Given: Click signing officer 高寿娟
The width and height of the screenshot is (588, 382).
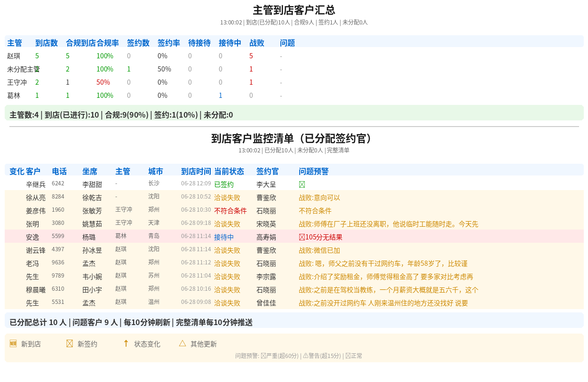Looking at the screenshot, I should pyautogui.click(x=266, y=237).
